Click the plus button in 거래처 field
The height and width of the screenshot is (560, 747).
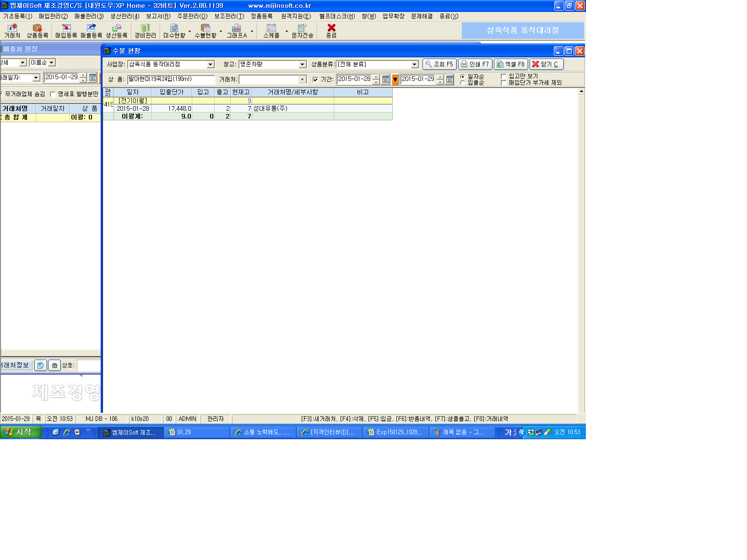(302, 80)
